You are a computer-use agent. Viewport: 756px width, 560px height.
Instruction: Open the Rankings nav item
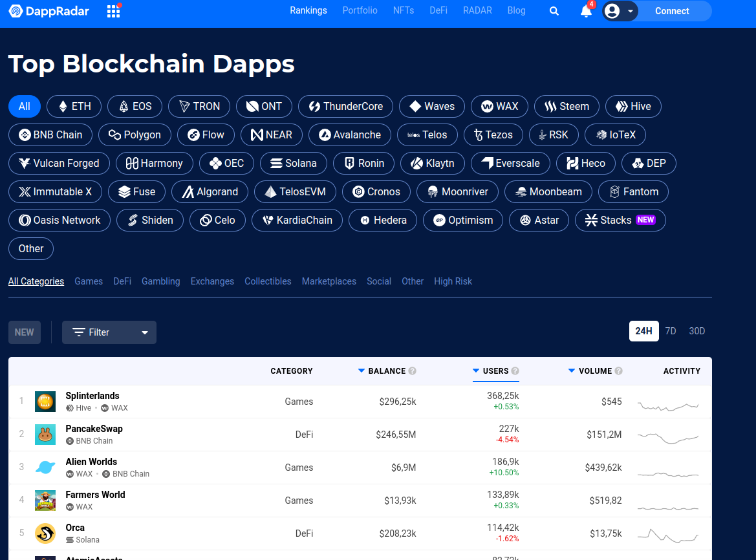coord(308,10)
